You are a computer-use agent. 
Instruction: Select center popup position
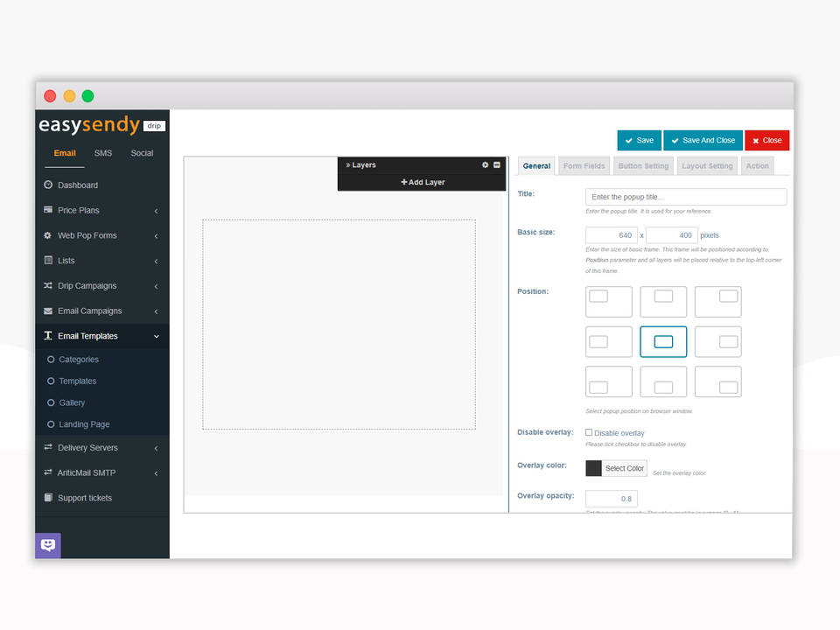663,342
